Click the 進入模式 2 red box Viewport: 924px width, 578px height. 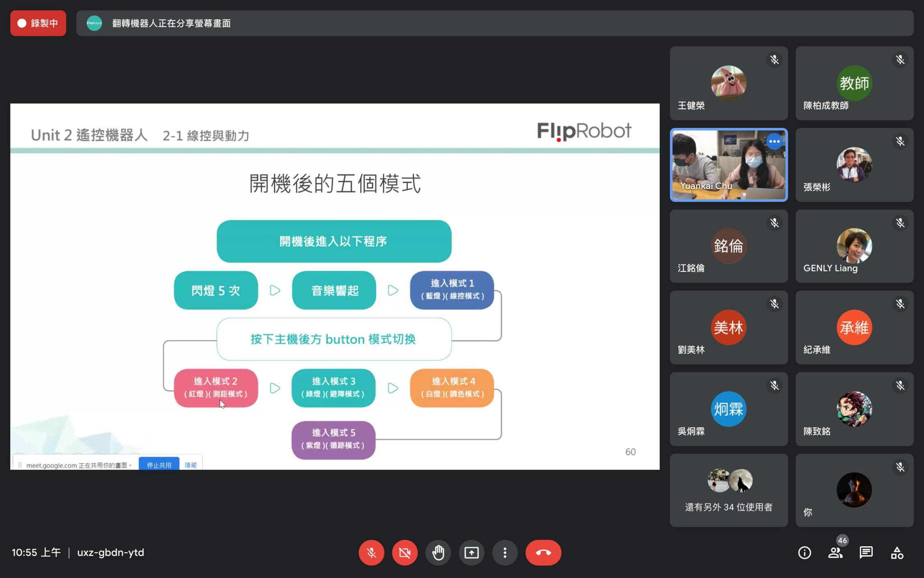(216, 387)
